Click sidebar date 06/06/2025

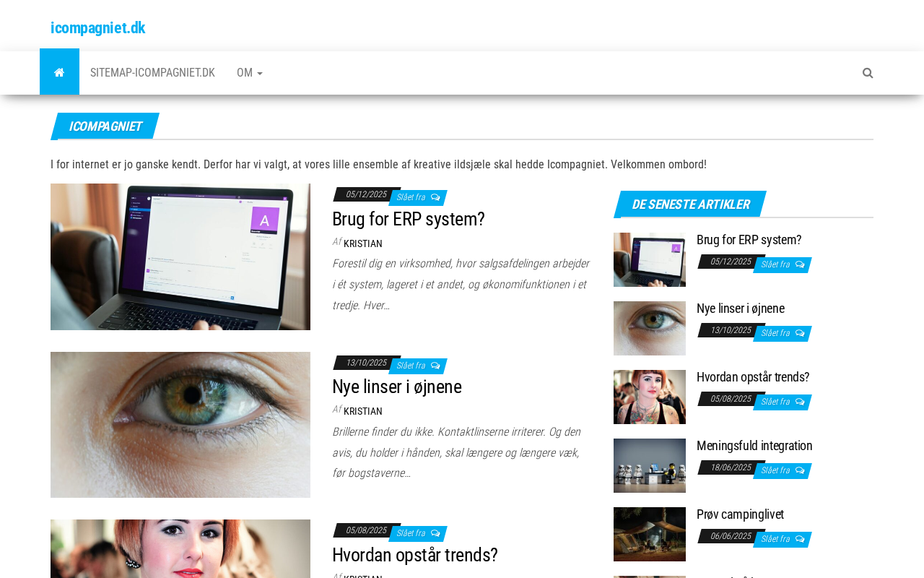pyautogui.click(x=731, y=536)
